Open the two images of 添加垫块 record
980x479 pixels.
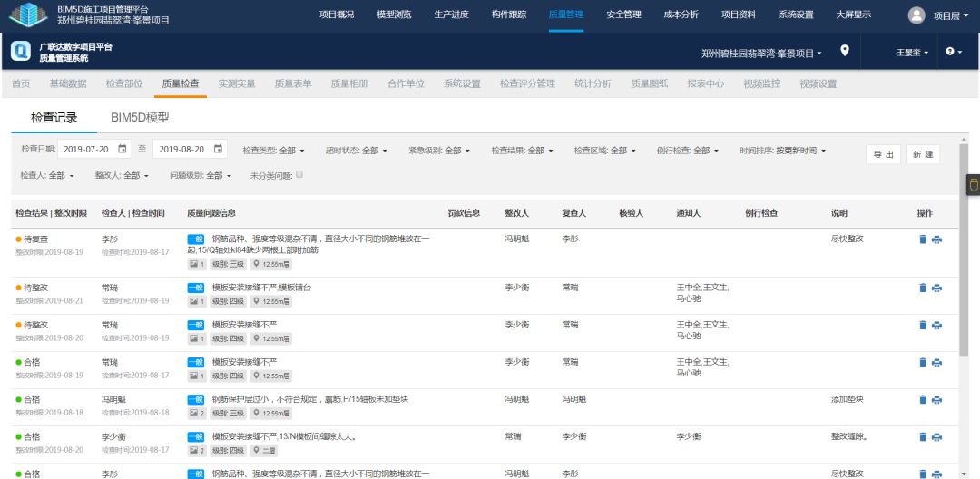pos(197,414)
